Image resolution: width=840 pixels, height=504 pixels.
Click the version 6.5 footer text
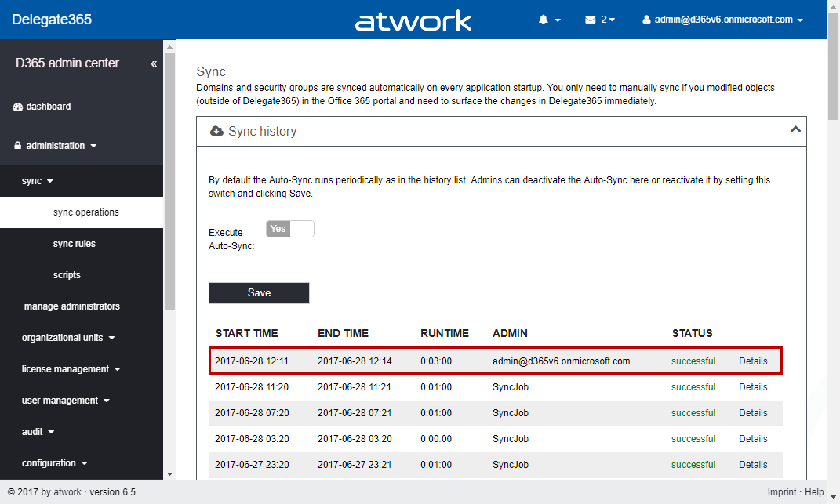point(112,491)
